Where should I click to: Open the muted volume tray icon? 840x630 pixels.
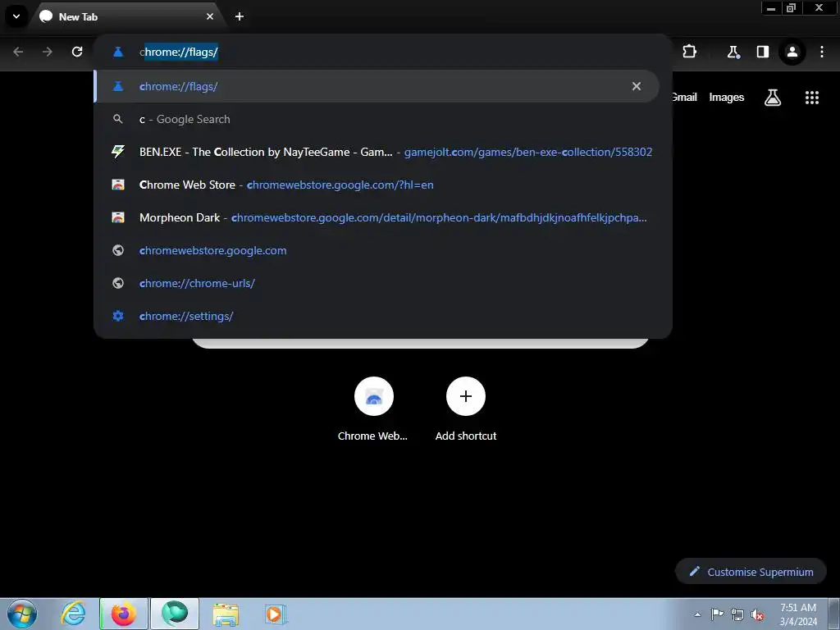click(757, 614)
